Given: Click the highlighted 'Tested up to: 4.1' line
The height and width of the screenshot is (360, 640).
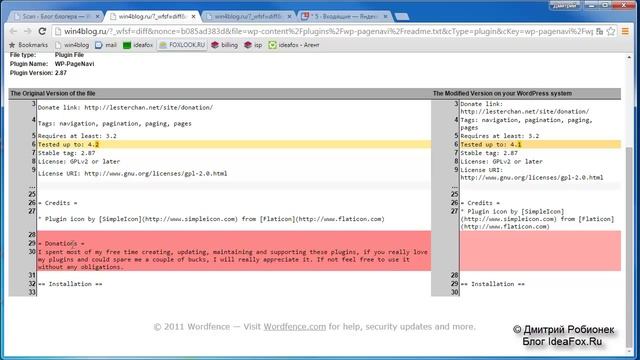Looking at the screenshot, I should coord(540,144).
